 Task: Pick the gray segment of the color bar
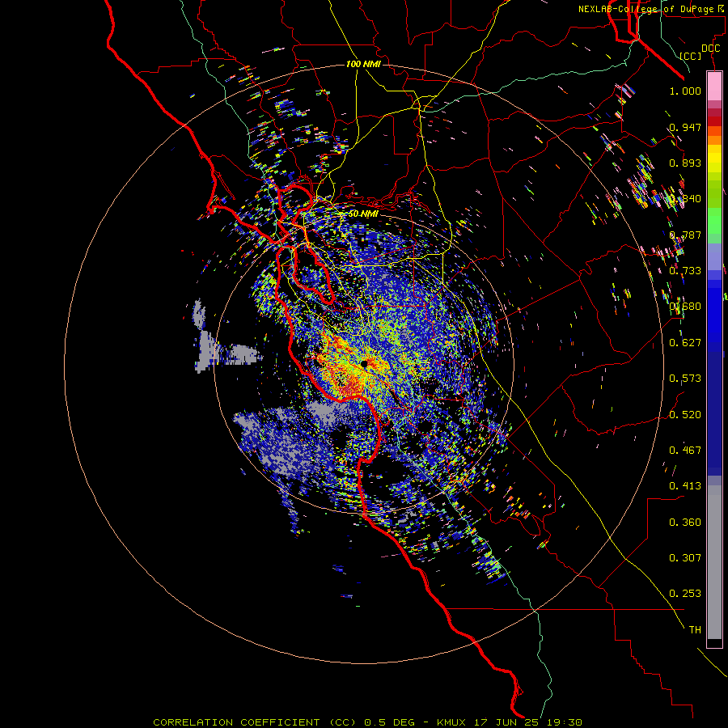(x=714, y=562)
